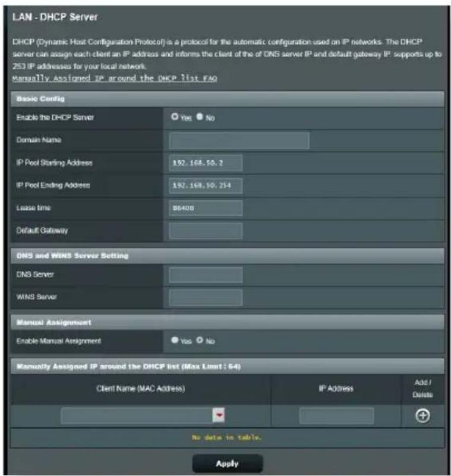Screen dimensions: 451x476
Task: Click the Lease time field
Action: (206, 208)
